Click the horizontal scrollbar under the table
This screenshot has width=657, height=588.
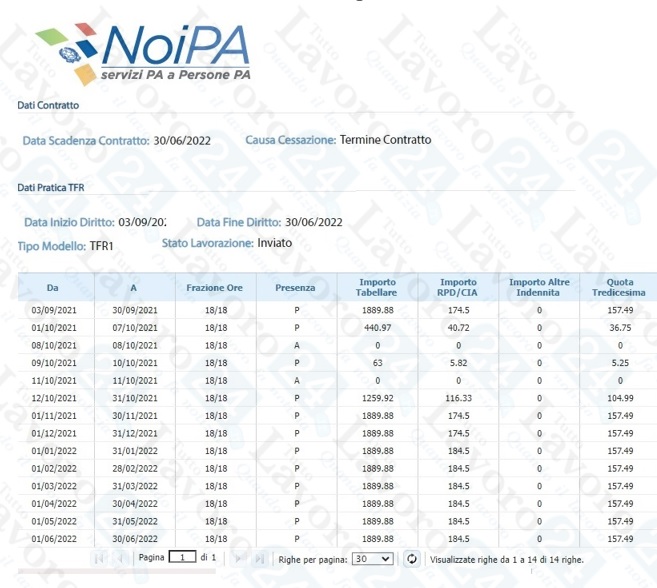coord(117,571)
